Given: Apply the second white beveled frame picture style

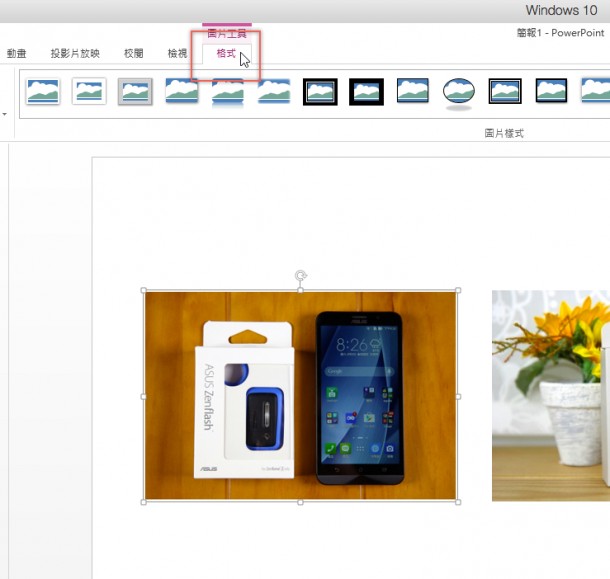Looking at the screenshot, I should click(x=89, y=91).
